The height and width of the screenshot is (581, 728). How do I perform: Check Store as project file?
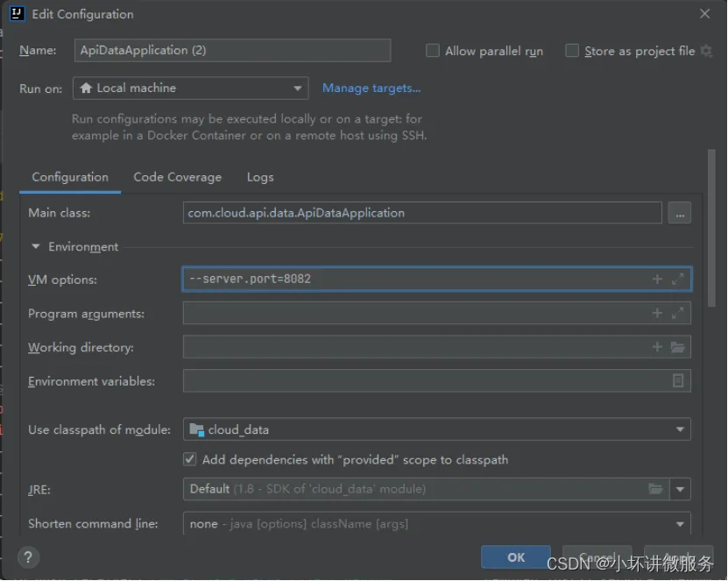572,51
